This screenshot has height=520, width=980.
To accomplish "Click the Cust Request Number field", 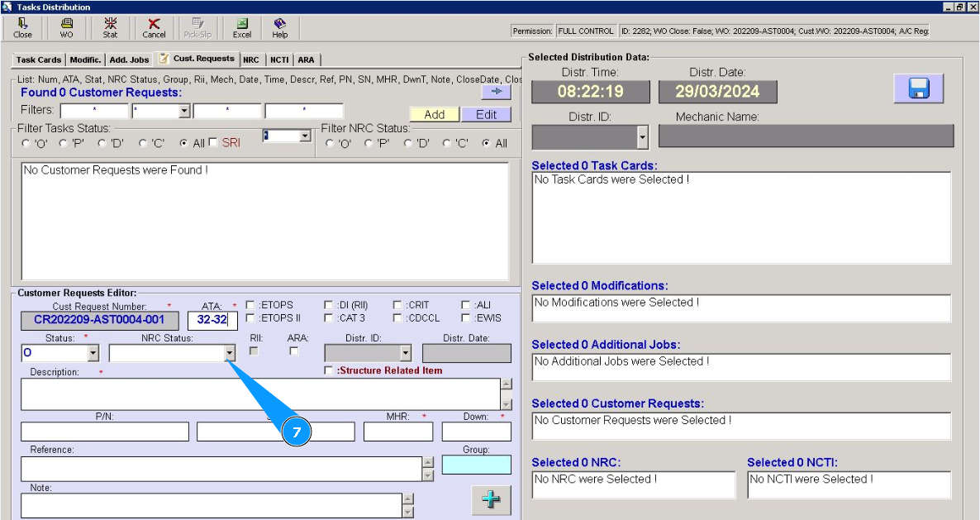I will [x=99, y=320].
